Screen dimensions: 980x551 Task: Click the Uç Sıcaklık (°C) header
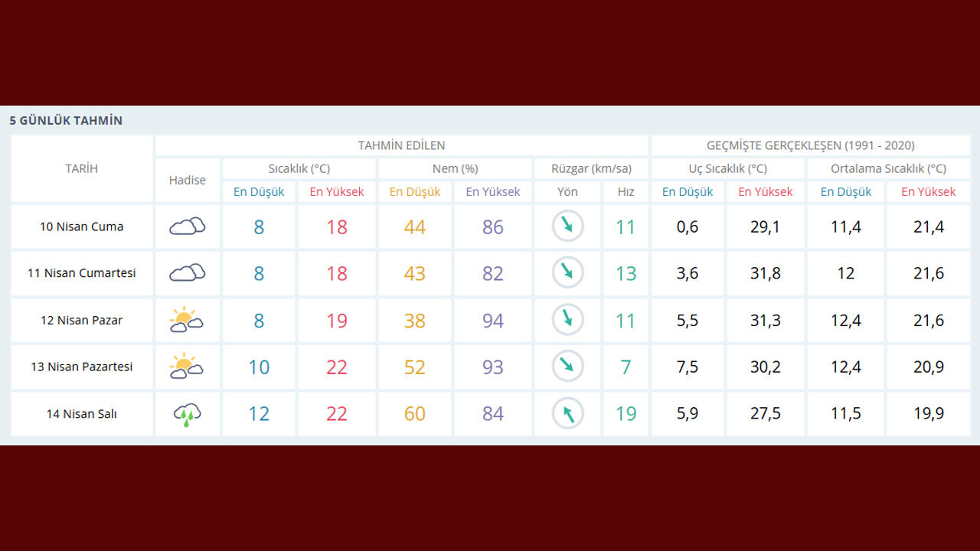(x=727, y=169)
